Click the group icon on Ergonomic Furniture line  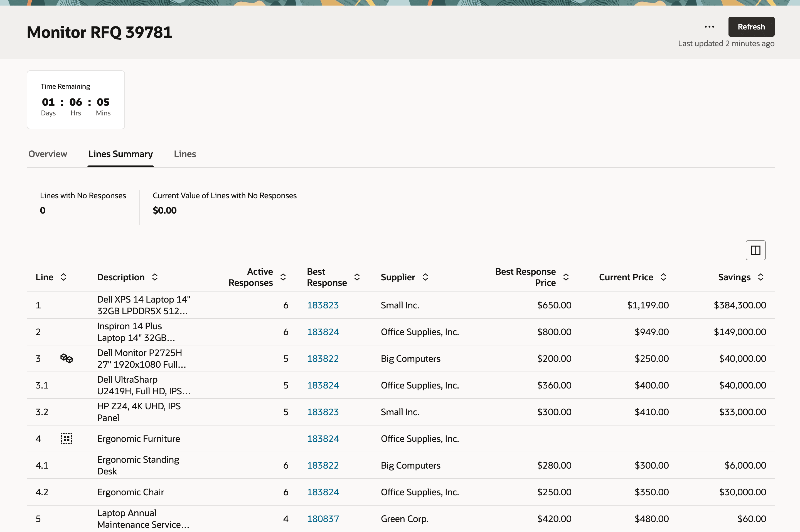[67, 438]
